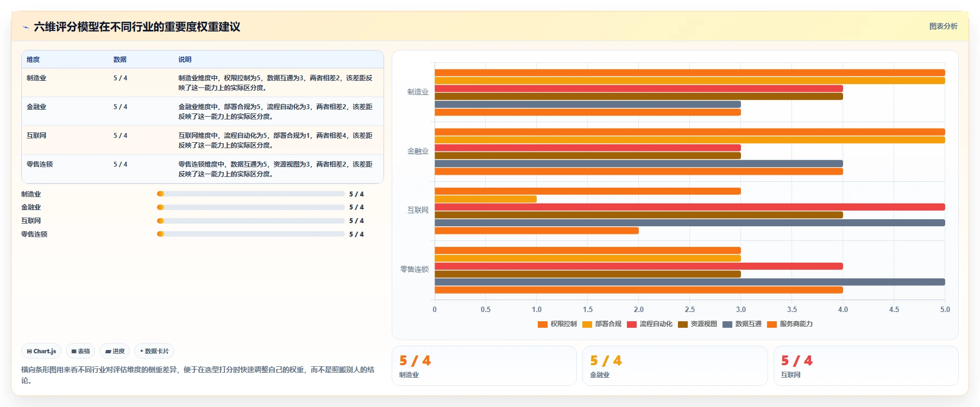Click the 1.0 tick on the x-axis
Screen dimensions: 980x407
(x=537, y=309)
